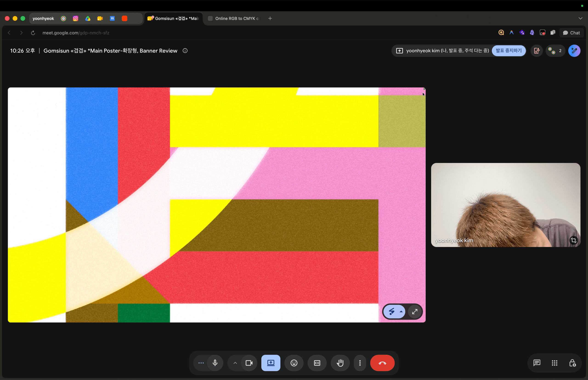Open the in-call chat messages panel

coord(537,363)
